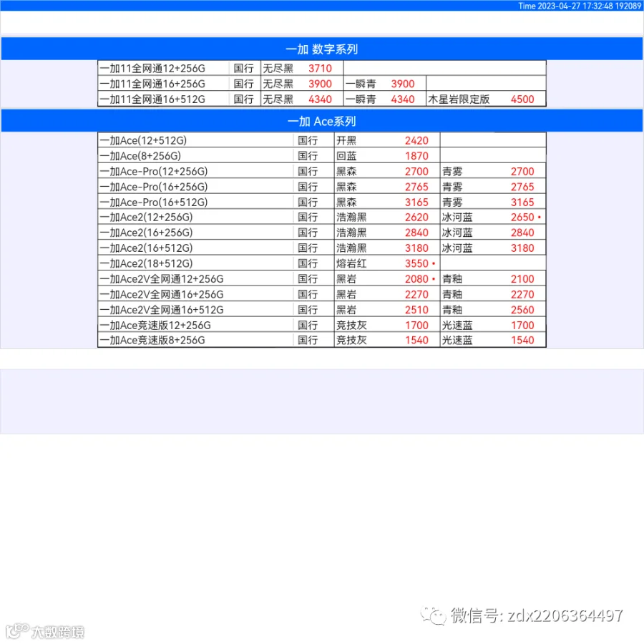This screenshot has width=644, height=644.
Task: Click the 2420 price value
Action: [416, 141]
